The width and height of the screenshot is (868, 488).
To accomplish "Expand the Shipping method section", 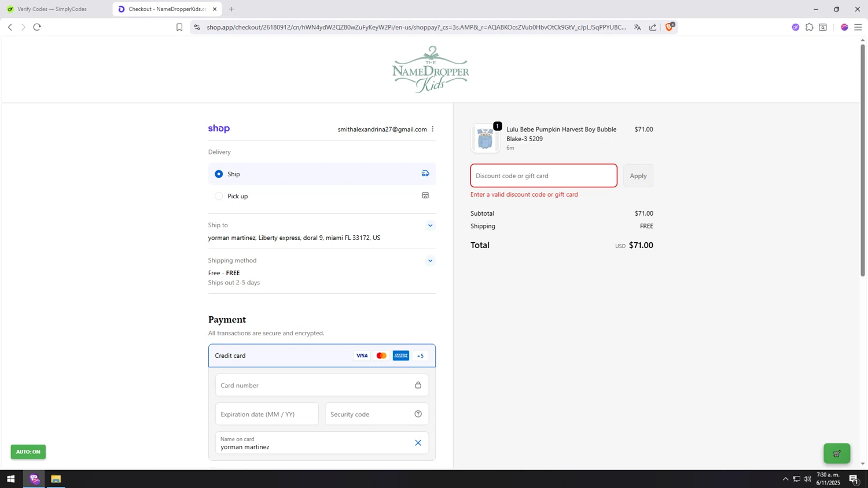I will (x=430, y=261).
